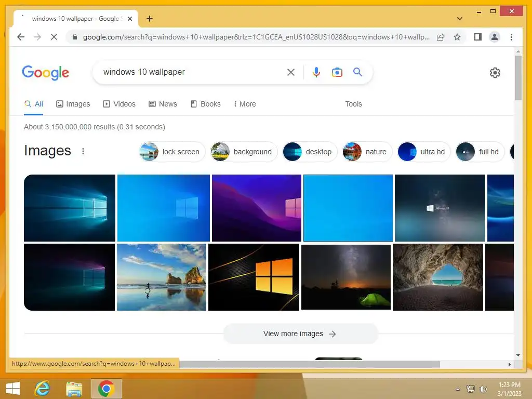Go to the Google home logo
Screen dimensions: 532x399
pyautogui.click(x=46, y=72)
